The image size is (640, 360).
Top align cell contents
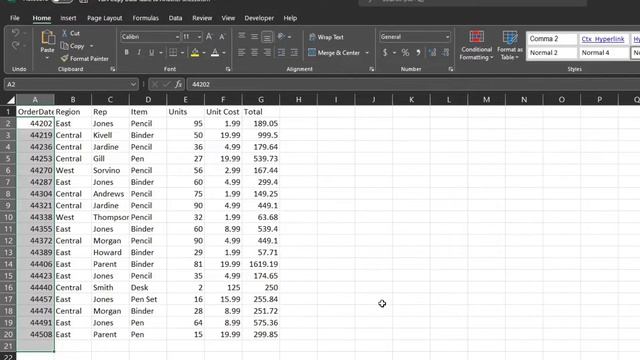pos(242,37)
